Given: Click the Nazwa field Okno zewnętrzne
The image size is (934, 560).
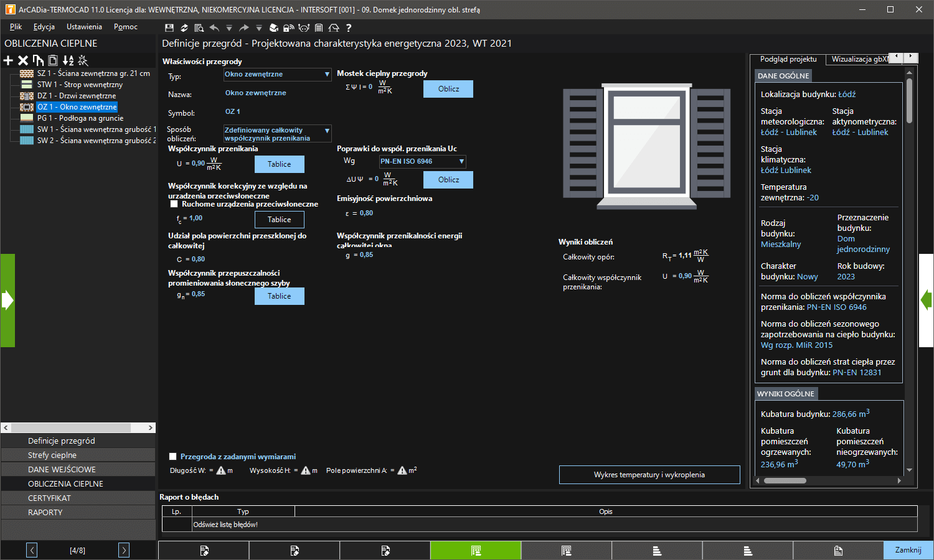Looking at the screenshot, I should coord(256,93).
